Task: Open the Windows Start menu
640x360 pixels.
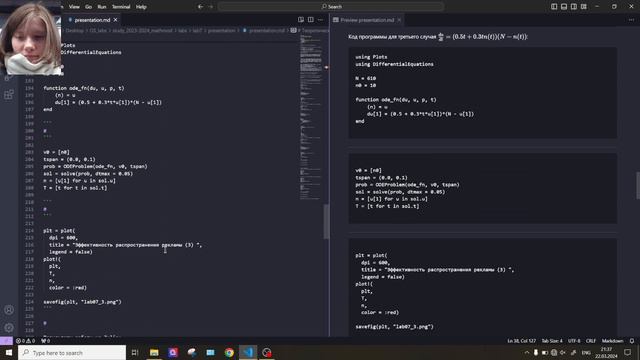Action: click(x=9, y=352)
